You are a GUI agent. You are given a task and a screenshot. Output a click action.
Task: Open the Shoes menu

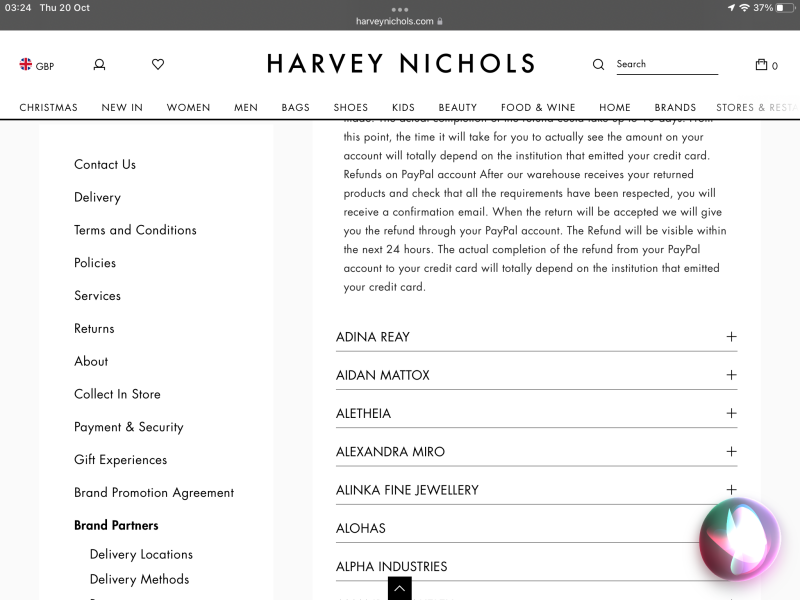pos(351,107)
